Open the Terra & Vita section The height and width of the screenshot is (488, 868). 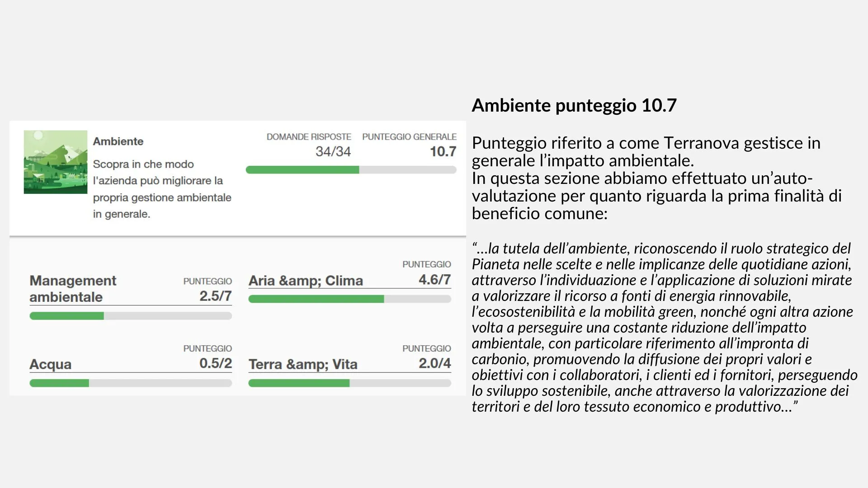[303, 364]
